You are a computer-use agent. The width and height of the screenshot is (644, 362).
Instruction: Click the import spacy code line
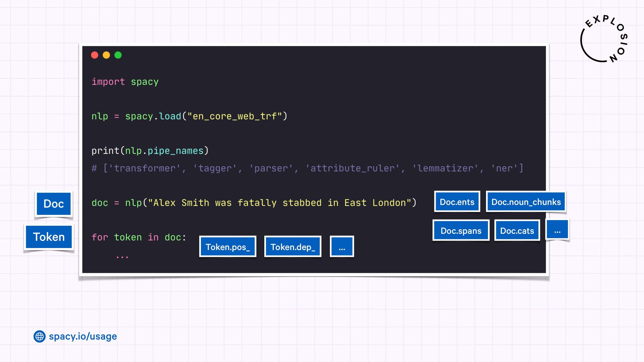pos(125,82)
